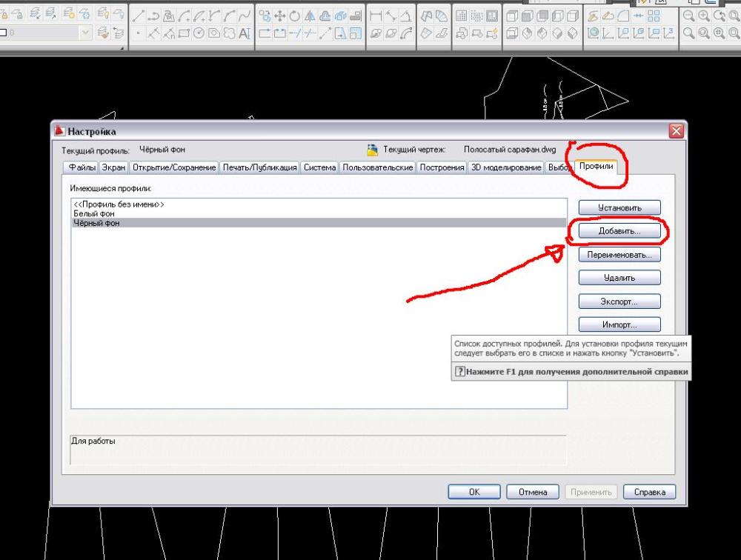Select the Move tool
Viewport: 741px width, 560px height.
(x=280, y=16)
